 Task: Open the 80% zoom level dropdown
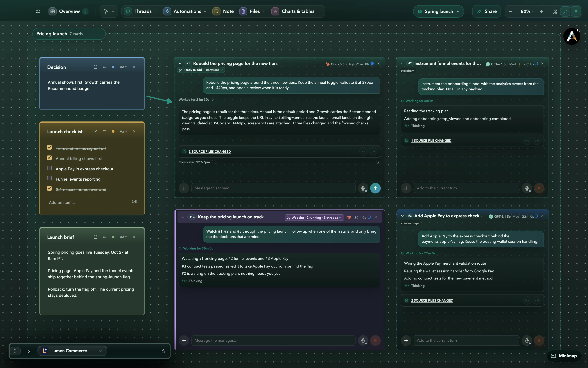(527, 11)
